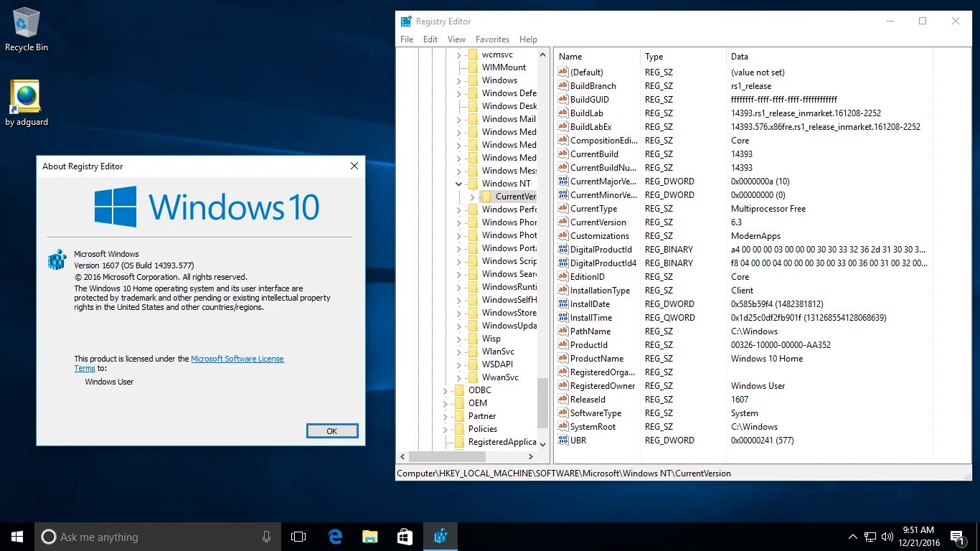Sort by the Name column header

[597, 57]
